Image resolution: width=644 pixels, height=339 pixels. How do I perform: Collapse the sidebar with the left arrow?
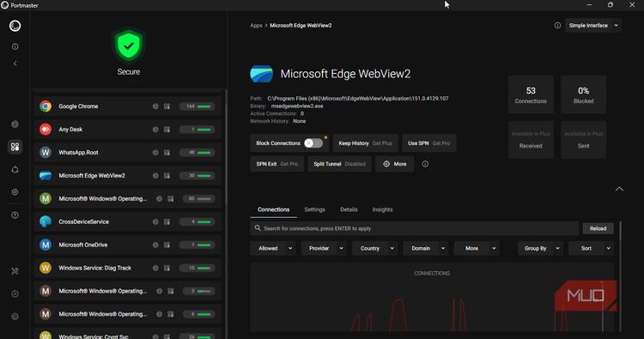[15, 64]
